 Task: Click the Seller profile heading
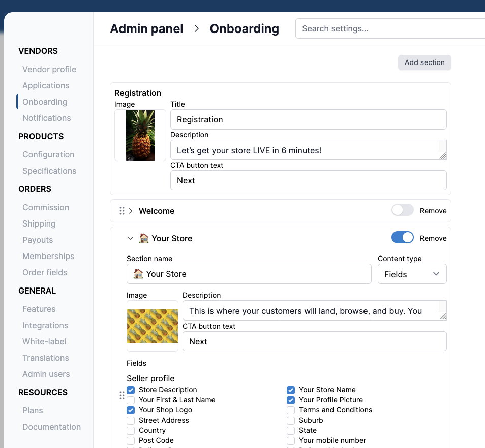(x=150, y=378)
